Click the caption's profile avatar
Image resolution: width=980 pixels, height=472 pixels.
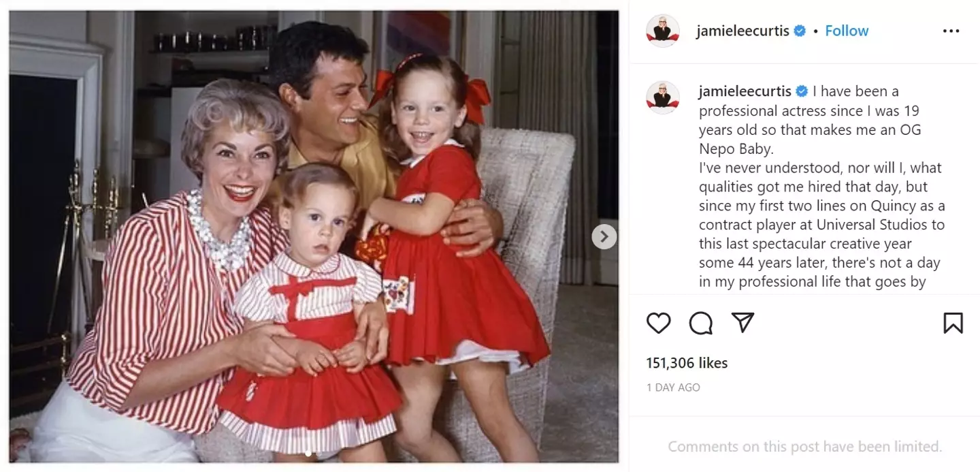662,97
